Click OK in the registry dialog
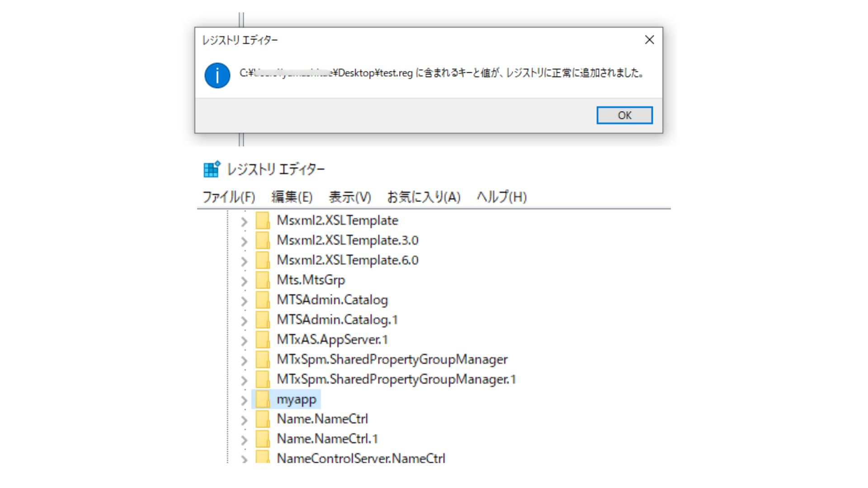Viewport: 868px width, 488px height. [624, 115]
